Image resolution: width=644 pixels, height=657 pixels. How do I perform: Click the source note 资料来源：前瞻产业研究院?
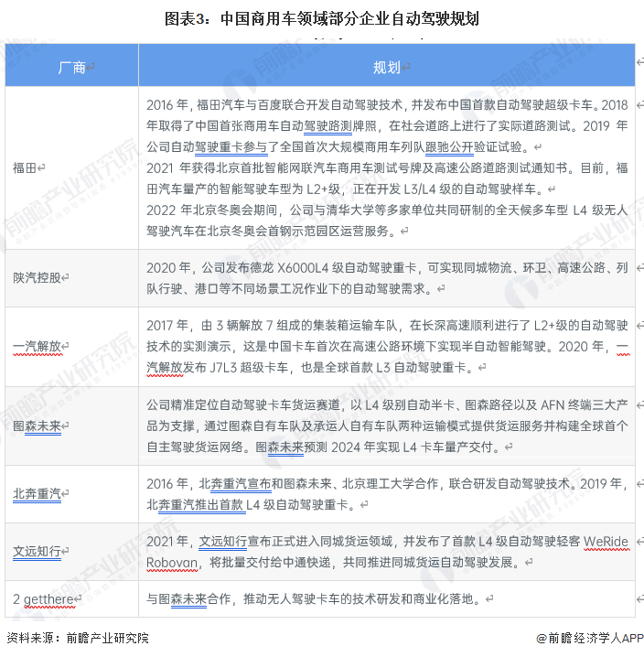(x=78, y=638)
